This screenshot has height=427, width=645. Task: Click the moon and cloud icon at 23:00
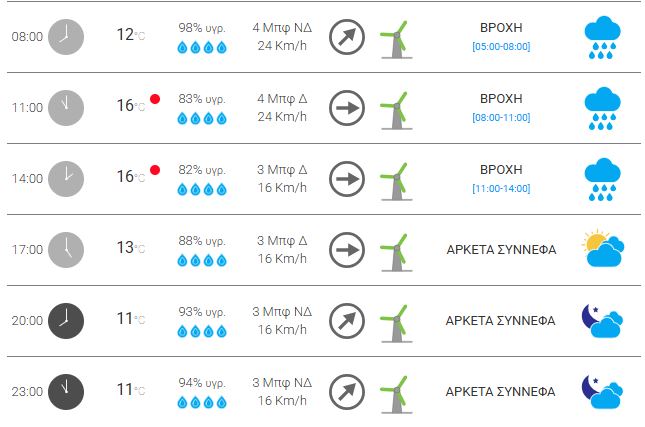(603, 392)
